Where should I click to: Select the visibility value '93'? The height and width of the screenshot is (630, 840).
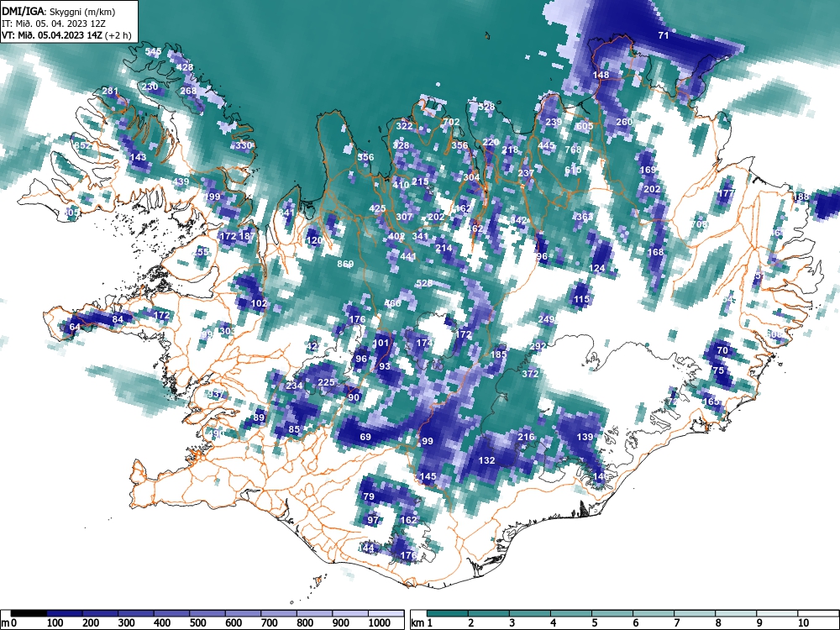tap(385, 366)
